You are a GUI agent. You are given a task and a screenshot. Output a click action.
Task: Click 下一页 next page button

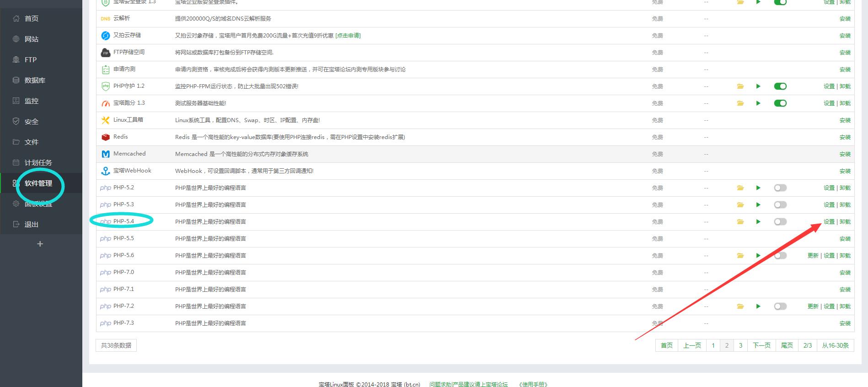(761, 345)
